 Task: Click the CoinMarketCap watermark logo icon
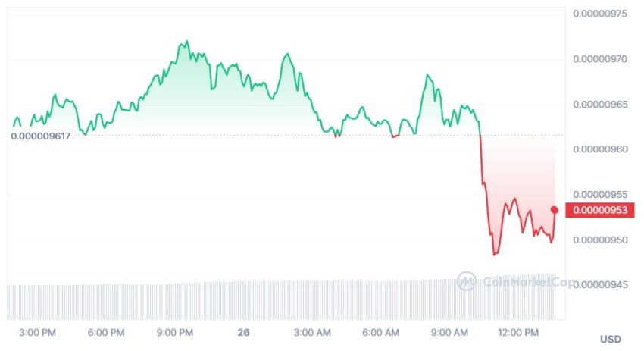pyautogui.click(x=467, y=281)
